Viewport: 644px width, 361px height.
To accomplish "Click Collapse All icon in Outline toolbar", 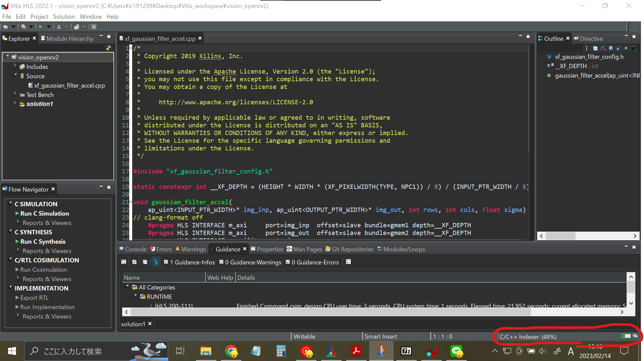I will 595,48.
